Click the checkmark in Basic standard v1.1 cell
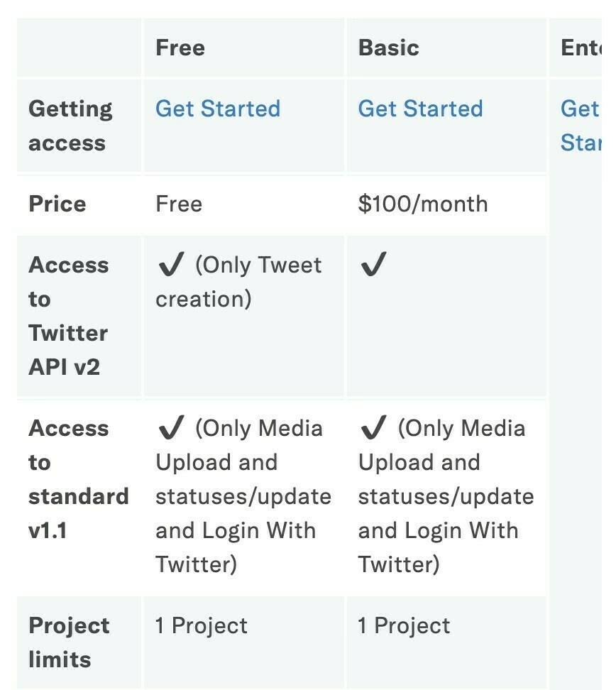 [373, 427]
